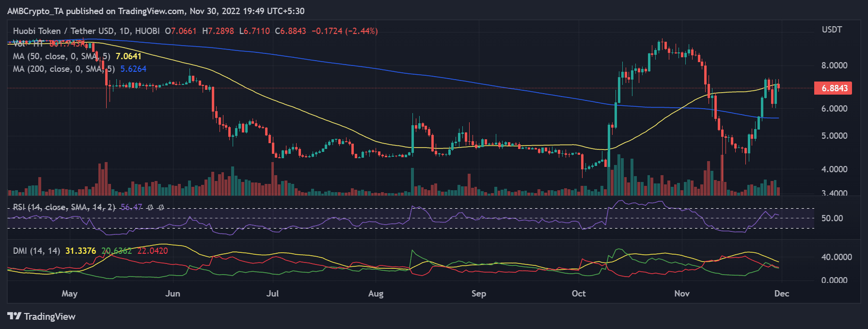
Task: Click the Jun label on time axis
Action: [x=173, y=294]
